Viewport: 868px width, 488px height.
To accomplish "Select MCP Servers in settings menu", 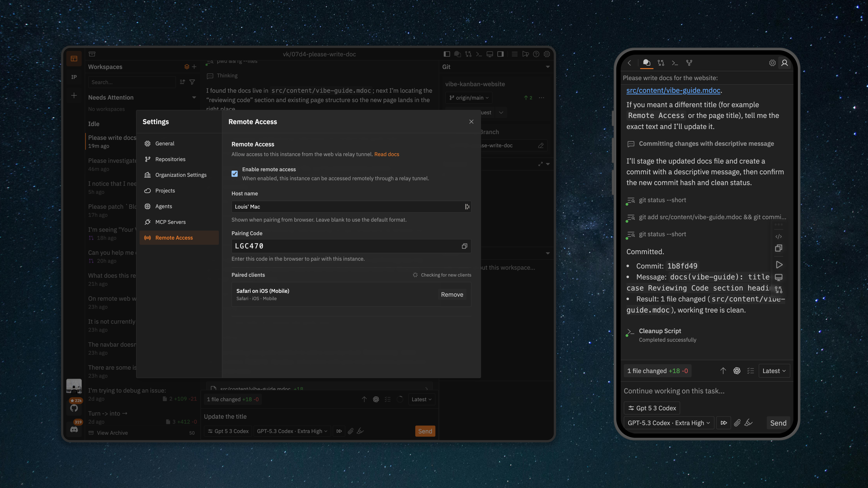I will point(170,222).
